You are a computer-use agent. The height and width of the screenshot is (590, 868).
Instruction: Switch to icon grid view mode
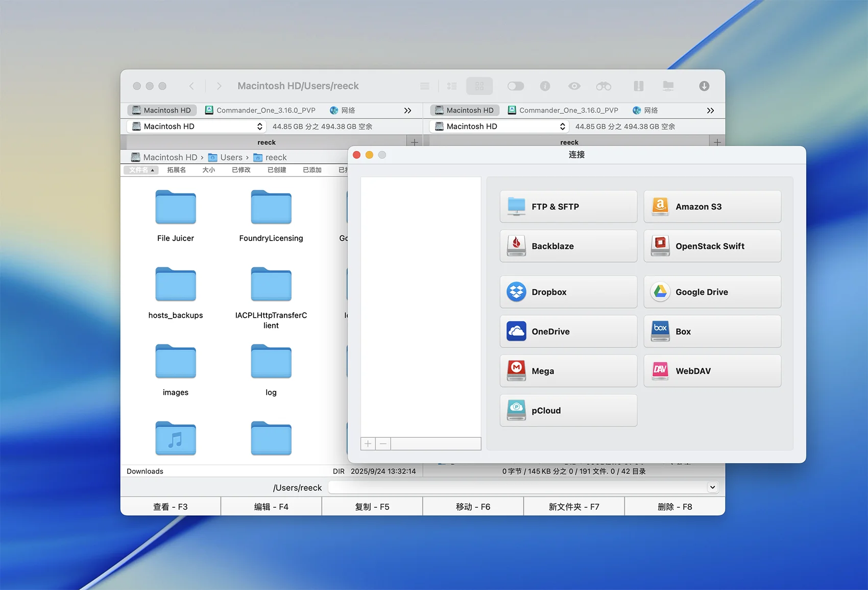pyautogui.click(x=479, y=86)
